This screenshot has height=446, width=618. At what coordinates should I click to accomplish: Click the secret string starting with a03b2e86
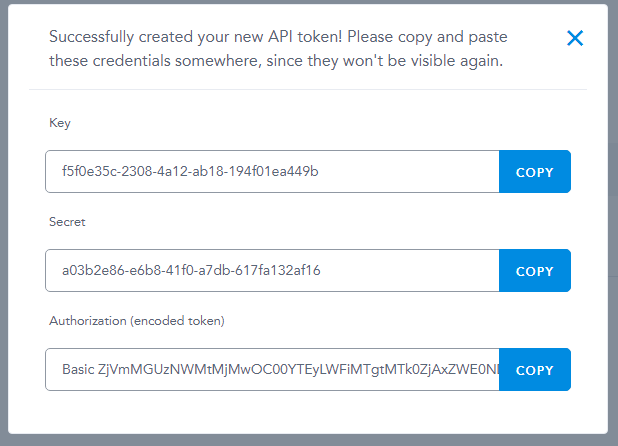coord(191,271)
